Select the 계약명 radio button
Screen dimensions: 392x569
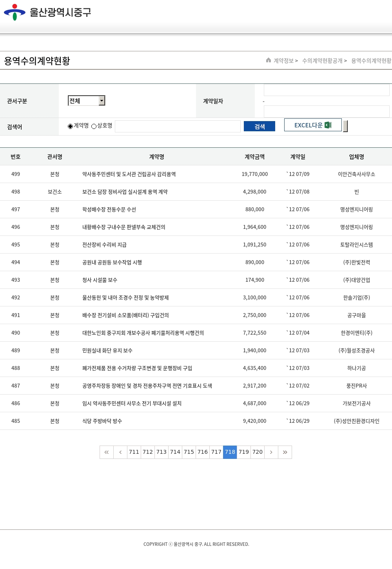(71, 126)
